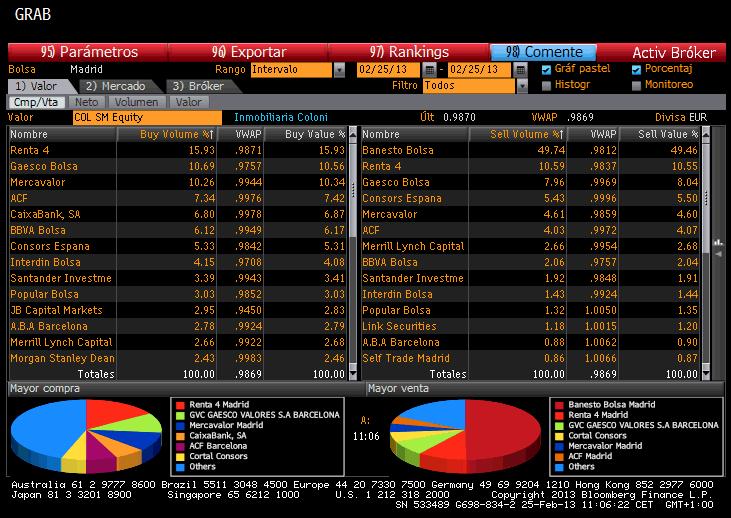Click small chart icon at right edge
This screenshot has width=731, height=518.
718,242
